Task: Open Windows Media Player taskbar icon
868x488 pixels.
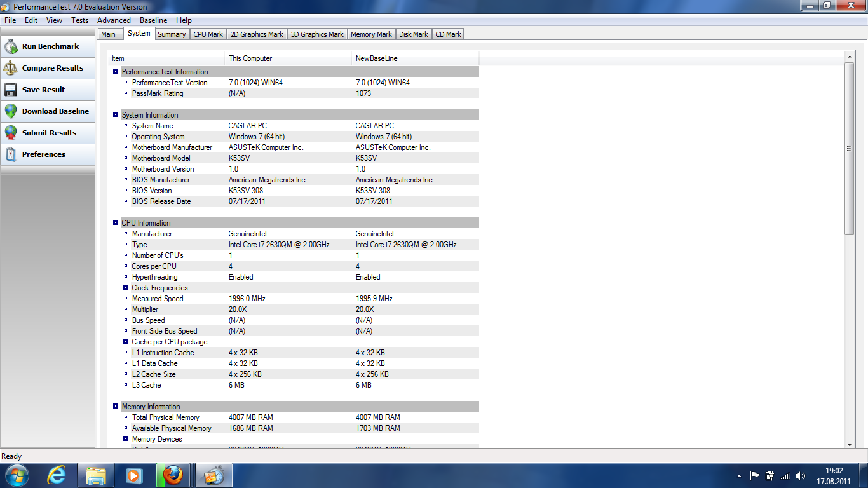Action: tap(134, 475)
